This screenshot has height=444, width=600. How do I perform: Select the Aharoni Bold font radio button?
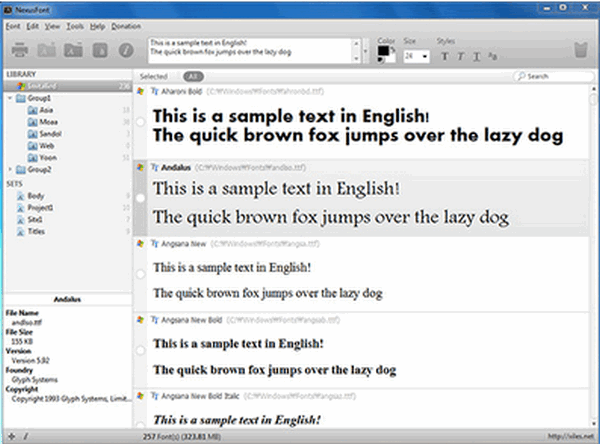click(141, 120)
